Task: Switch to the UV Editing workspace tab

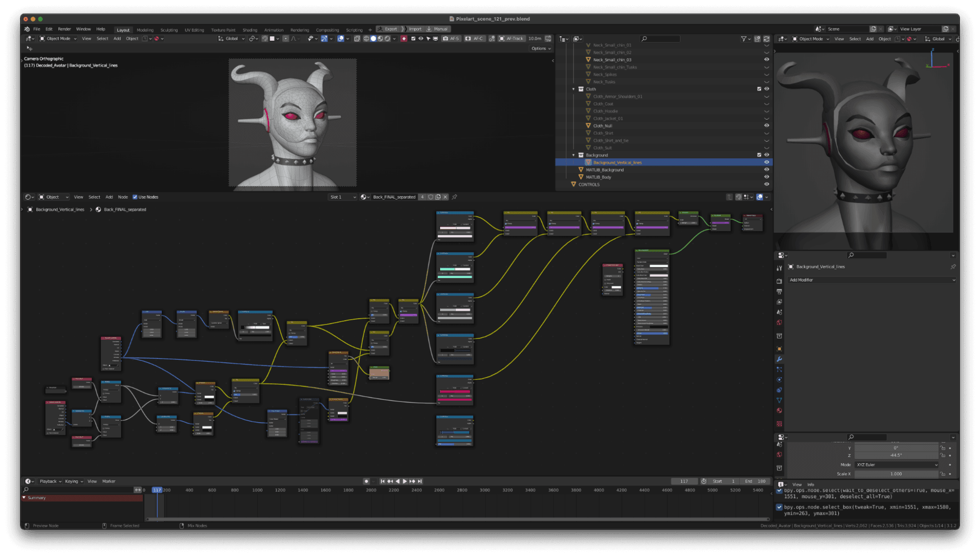Action: pos(194,30)
